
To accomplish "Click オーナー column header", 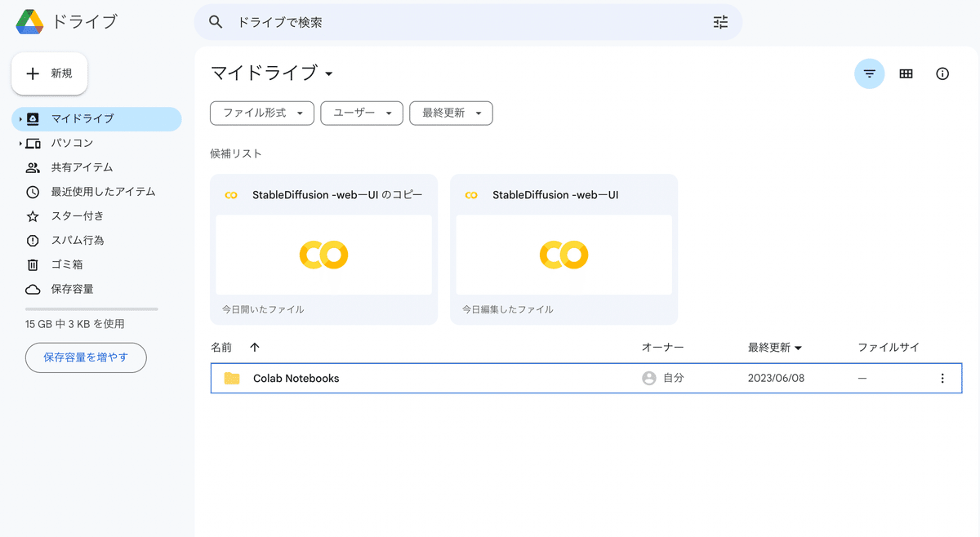I will click(x=662, y=347).
